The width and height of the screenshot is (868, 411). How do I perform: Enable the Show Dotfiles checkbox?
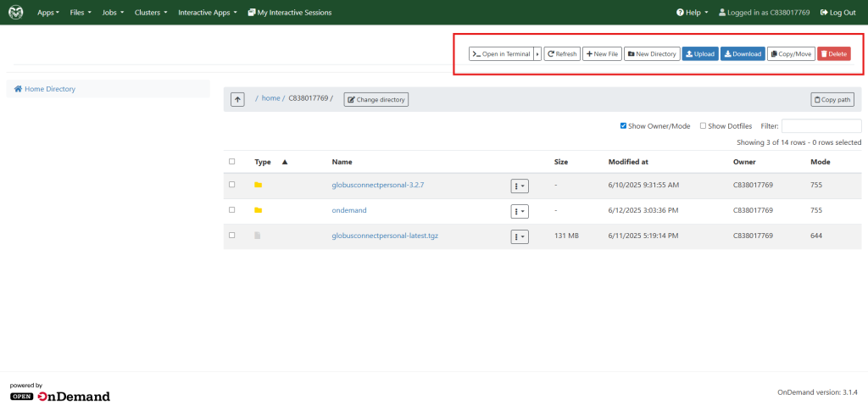(703, 125)
